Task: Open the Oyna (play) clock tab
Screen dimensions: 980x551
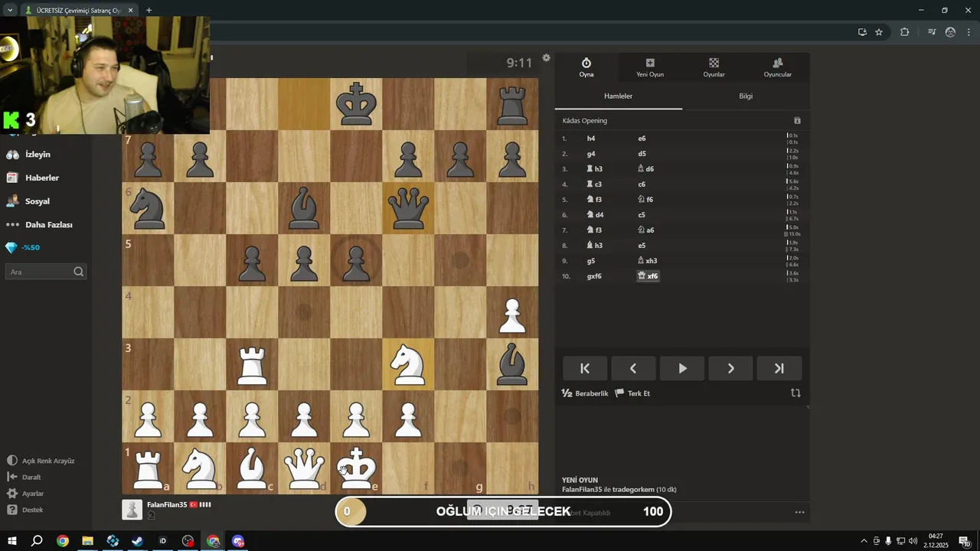Action: (586, 67)
